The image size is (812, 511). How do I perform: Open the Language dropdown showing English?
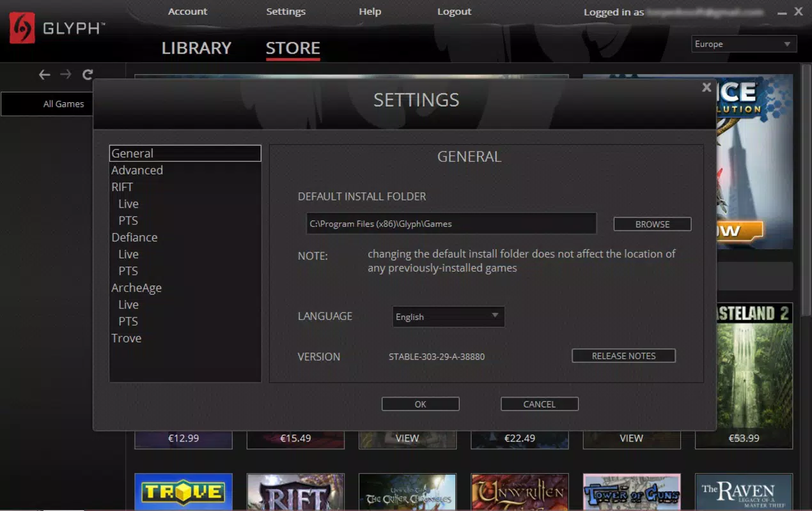click(448, 317)
